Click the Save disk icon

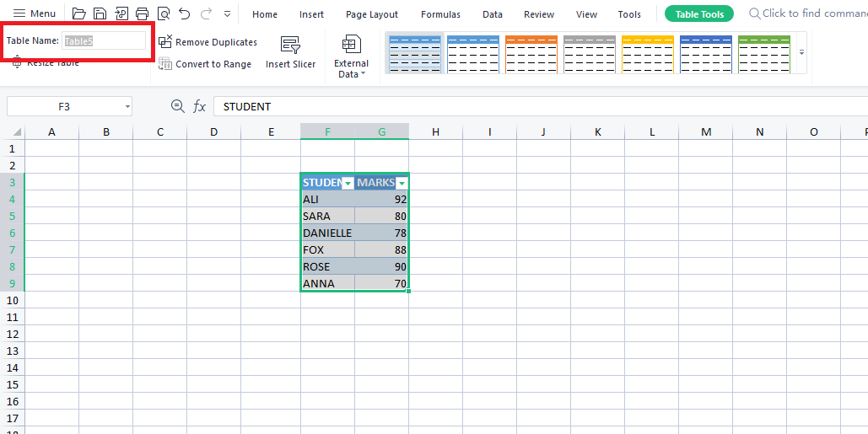tap(100, 13)
